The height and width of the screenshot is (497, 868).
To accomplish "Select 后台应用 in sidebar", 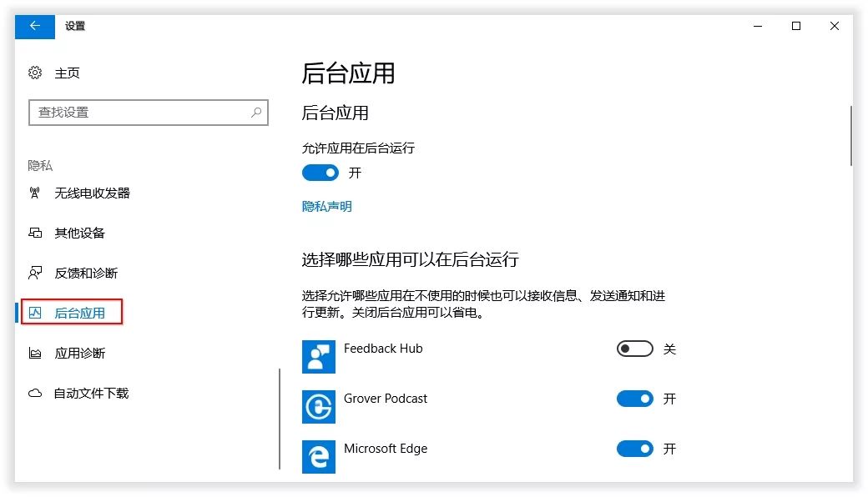I will (x=79, y=313).
